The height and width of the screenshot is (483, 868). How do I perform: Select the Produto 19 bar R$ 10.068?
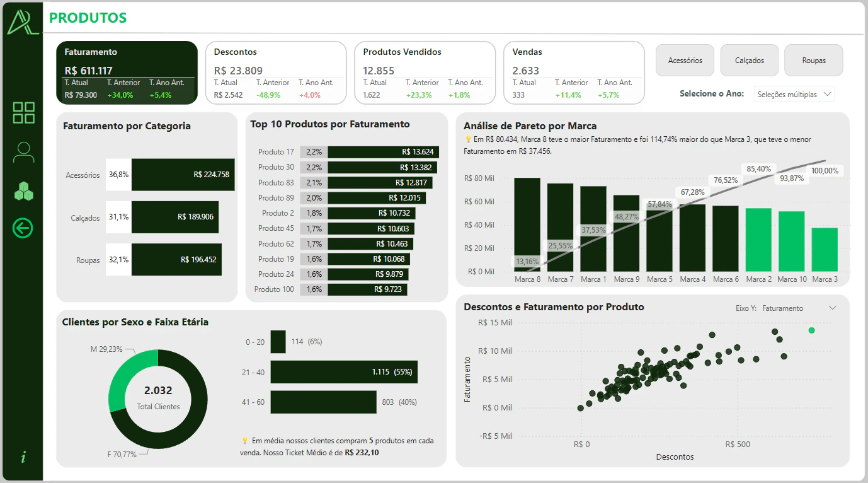pyautogui.click(x=368, y=259)
